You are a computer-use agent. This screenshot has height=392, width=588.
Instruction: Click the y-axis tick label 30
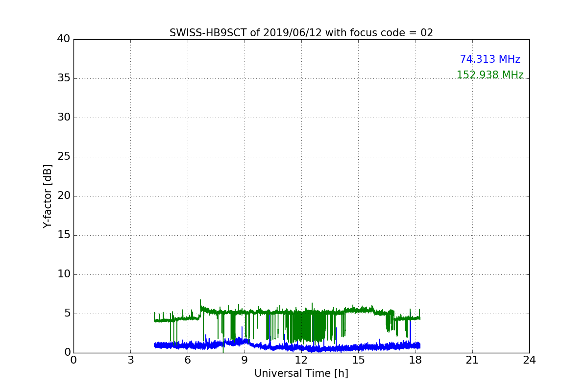(64, 117)
